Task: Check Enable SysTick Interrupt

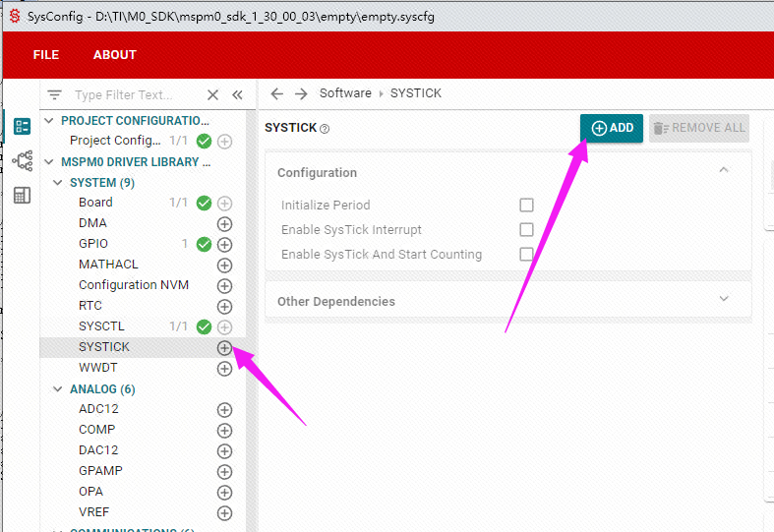Action: (527, 229)
